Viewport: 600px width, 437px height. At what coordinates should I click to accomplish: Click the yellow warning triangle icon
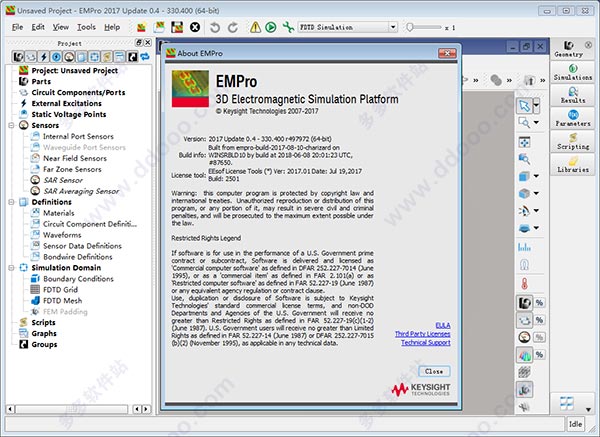(x=255, y=27)
